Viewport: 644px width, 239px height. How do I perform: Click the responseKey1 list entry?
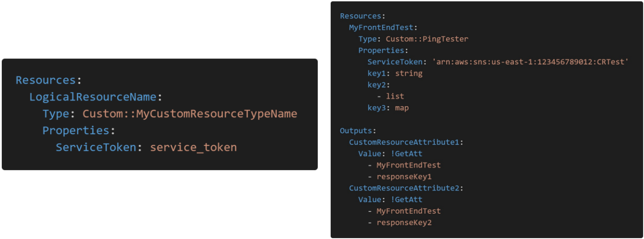tap(404, 177)
